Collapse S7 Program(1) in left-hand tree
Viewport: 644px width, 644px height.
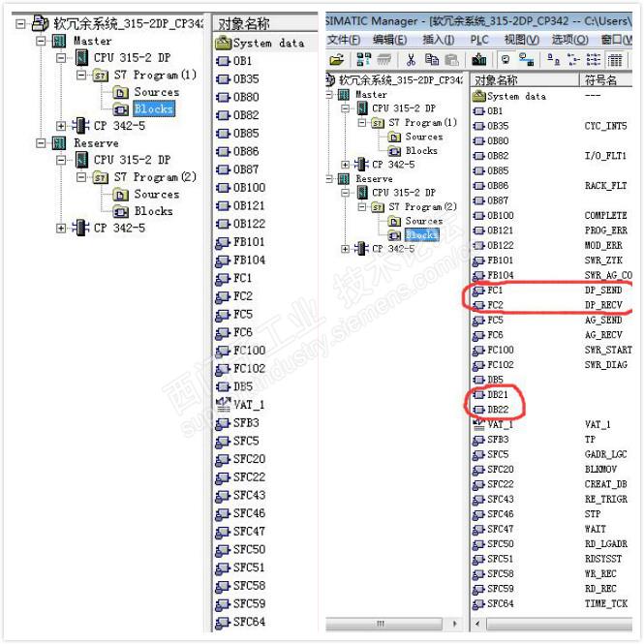[81, 76]
